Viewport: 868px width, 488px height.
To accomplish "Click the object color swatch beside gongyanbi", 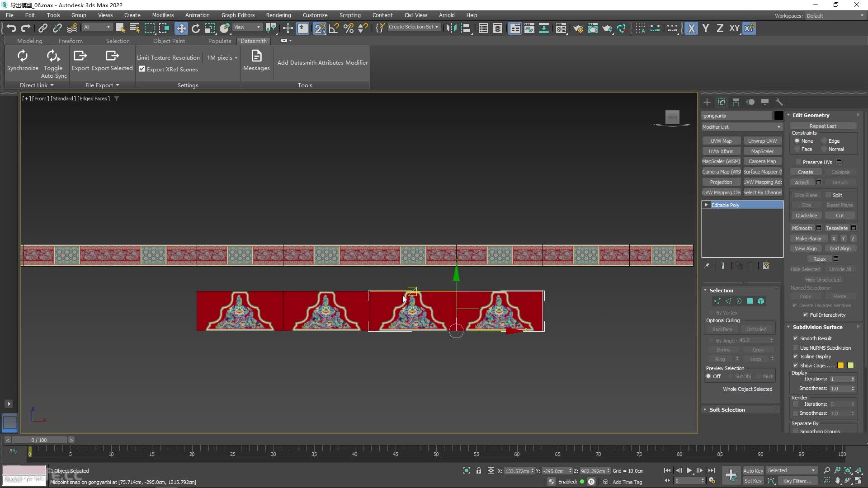I will pos(778,116).
